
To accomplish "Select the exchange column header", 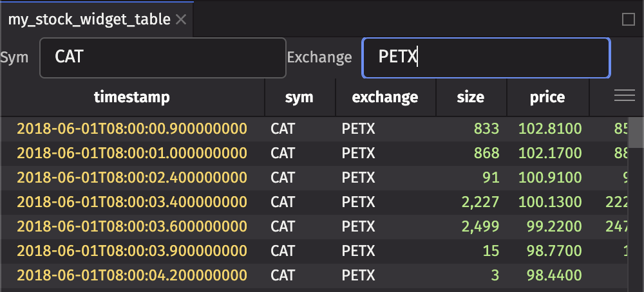I will [385, 97].
